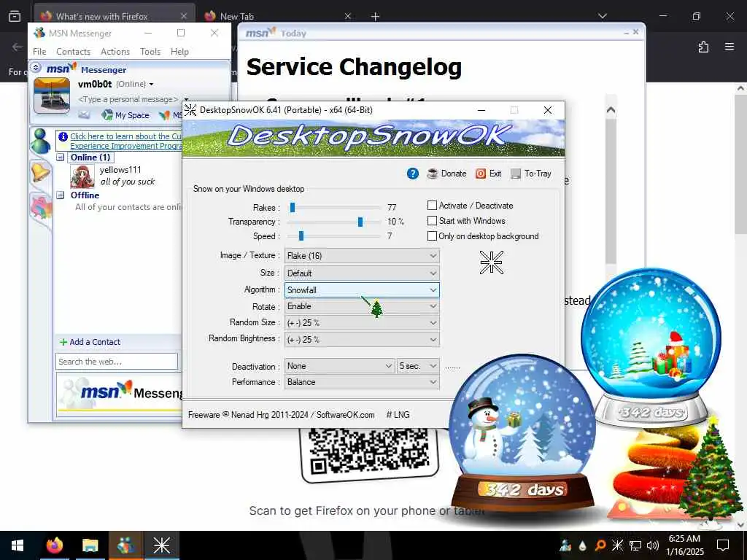Screen dimensions: 747x560
Task: Select the yellows111 contact name
Action: point(120,169)
